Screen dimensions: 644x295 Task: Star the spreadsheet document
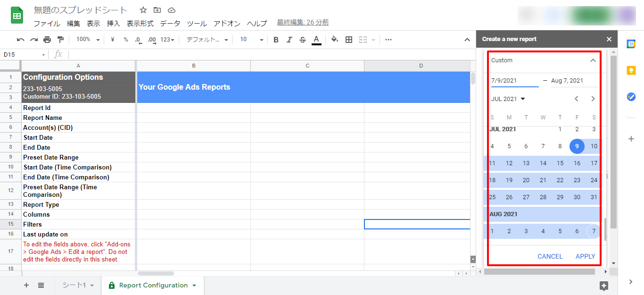tap(143, 10)
